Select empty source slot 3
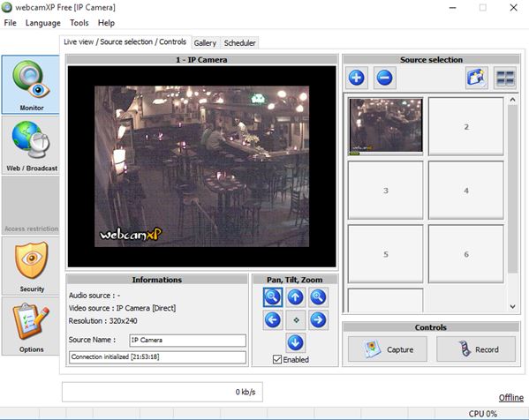 click(386, 190)
